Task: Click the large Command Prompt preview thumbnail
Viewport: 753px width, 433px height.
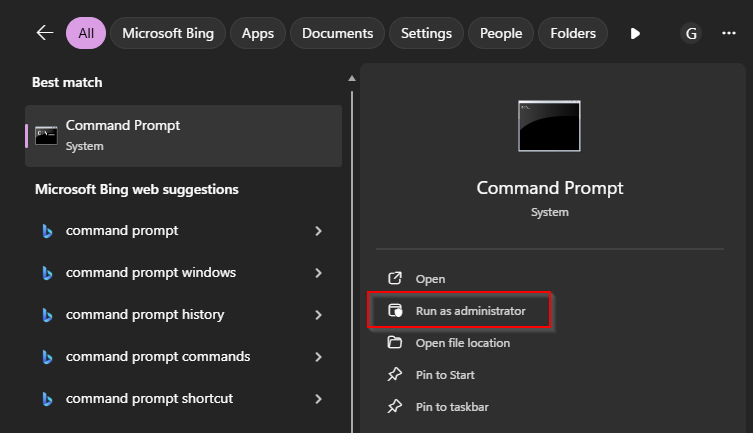Action: (x=549, y=126)
